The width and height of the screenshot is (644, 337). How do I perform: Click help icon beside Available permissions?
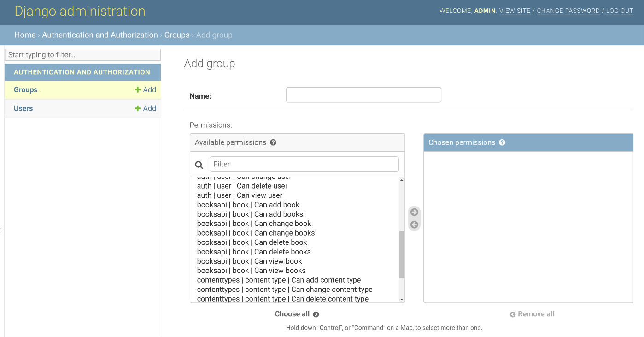point(273,142)
